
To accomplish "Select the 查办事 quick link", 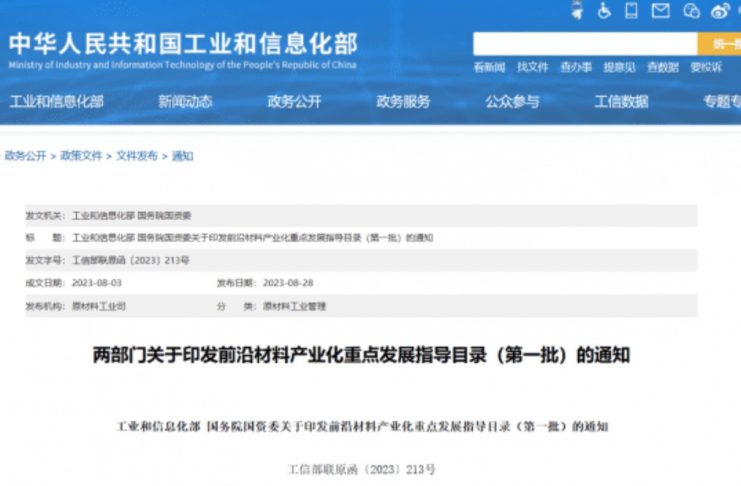I will (x=576, y=67).
